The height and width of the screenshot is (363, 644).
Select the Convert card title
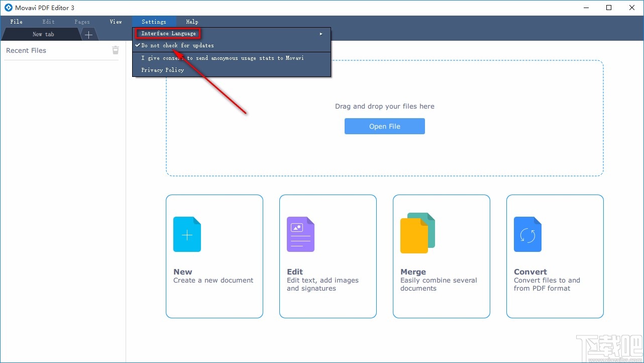click(x=530, y=271)
